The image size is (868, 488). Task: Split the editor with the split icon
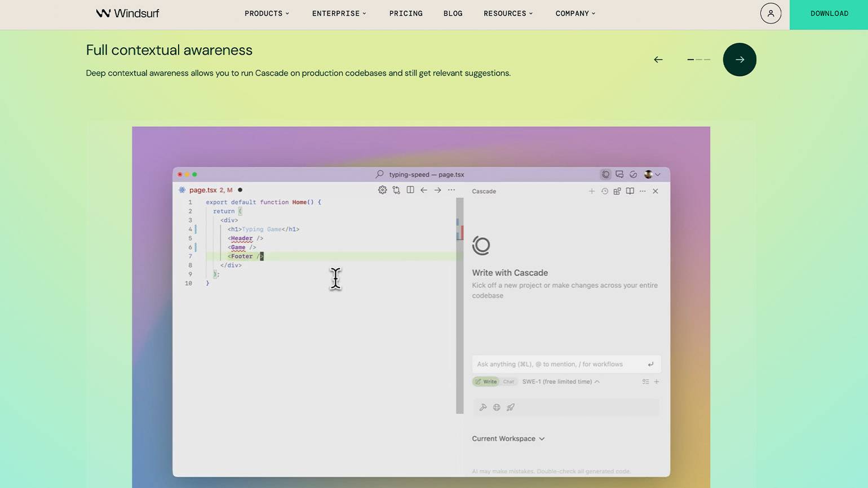coord(410,190)
